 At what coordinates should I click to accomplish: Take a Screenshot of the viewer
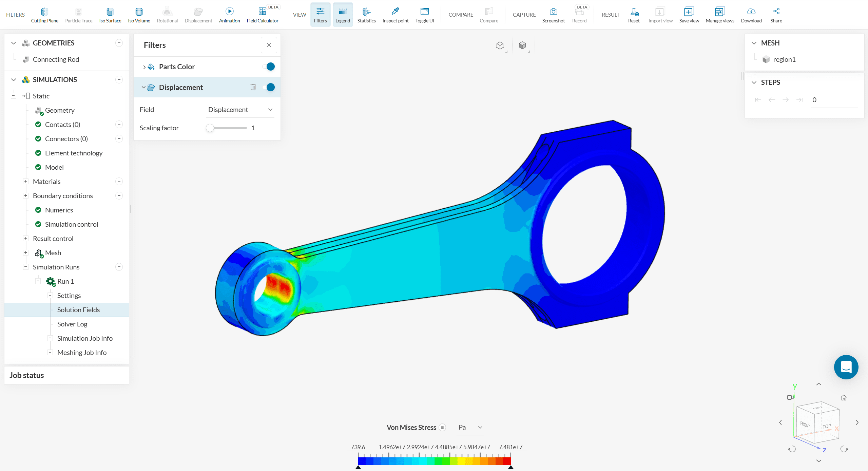tap(553, 15)
